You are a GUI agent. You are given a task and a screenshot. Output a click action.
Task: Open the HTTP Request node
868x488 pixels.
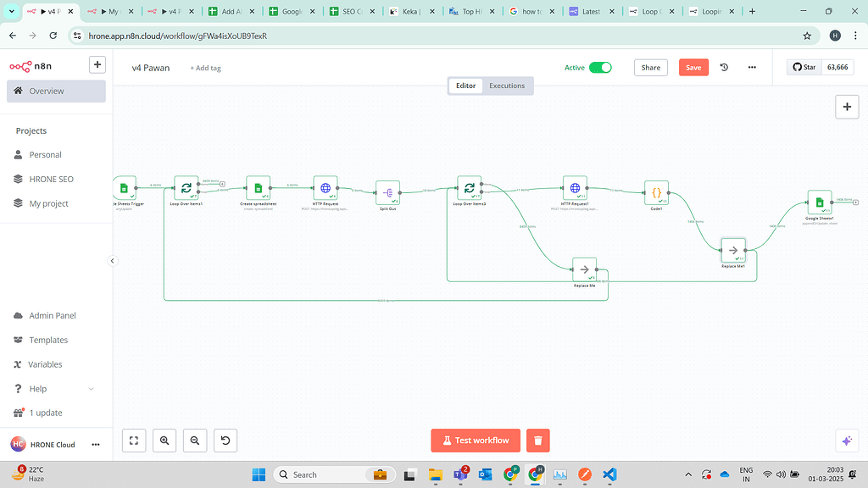[326, 187]
